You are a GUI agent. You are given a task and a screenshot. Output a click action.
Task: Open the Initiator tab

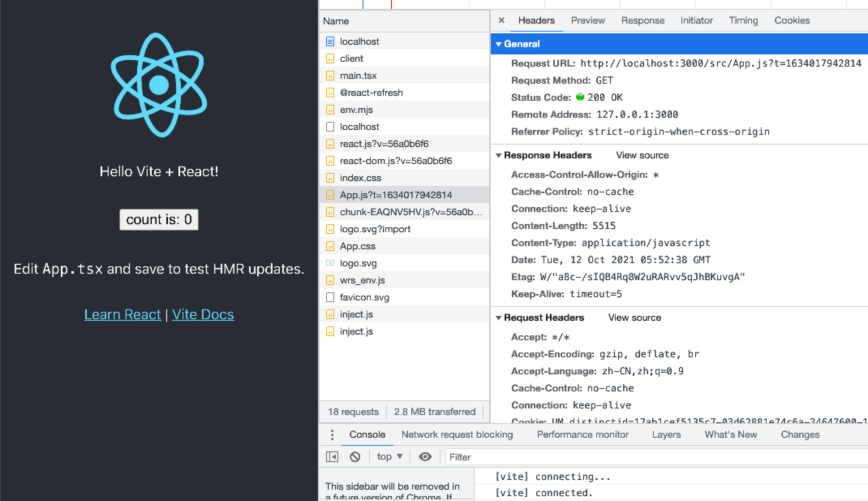pyautogui.click(x=696, y=20)
